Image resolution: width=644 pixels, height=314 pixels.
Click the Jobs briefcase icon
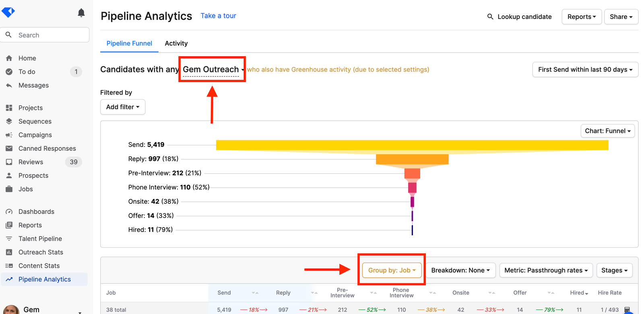[x=9, y=189]
